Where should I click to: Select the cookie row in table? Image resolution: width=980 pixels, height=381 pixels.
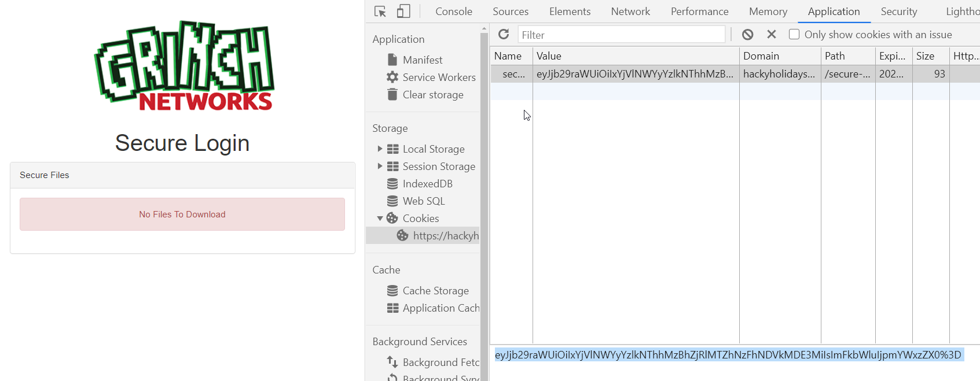click(634, 74)
